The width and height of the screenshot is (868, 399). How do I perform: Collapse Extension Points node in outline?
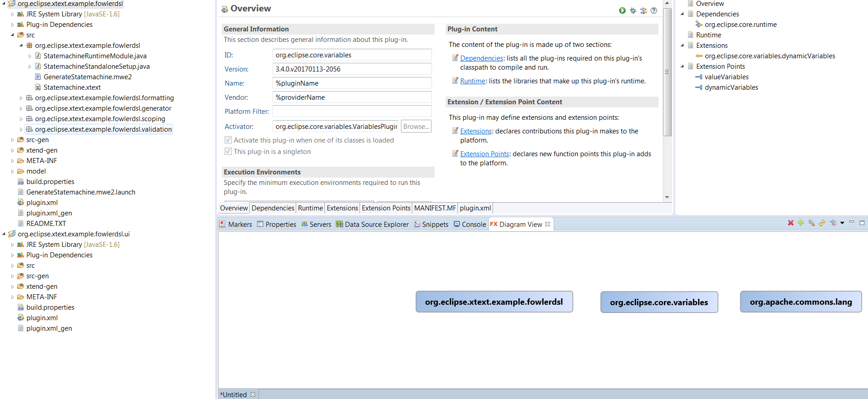coord(682,66)
